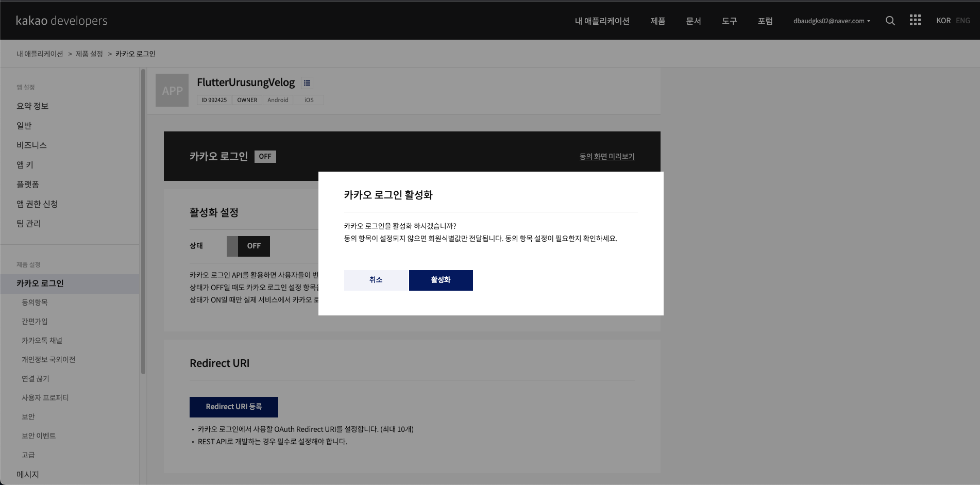Click the iOS platform tag
This screenshot has height=485, width=980.
[x=309, y=100]
